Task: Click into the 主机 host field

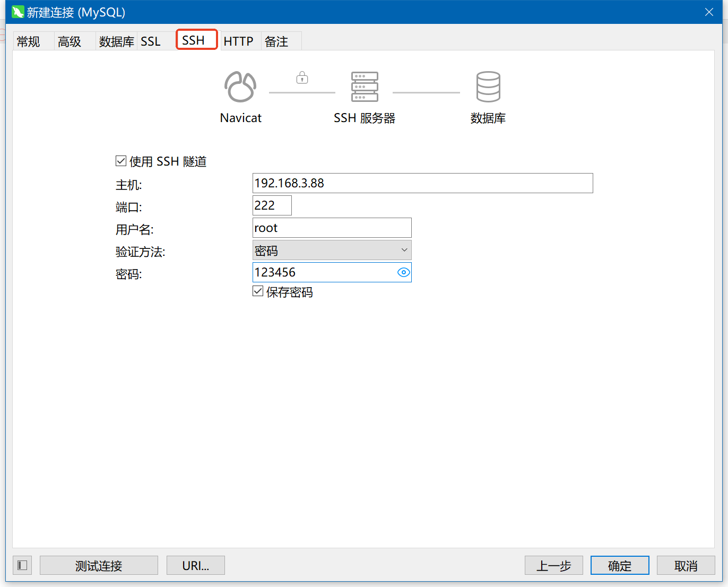Action: pos(422,183)
